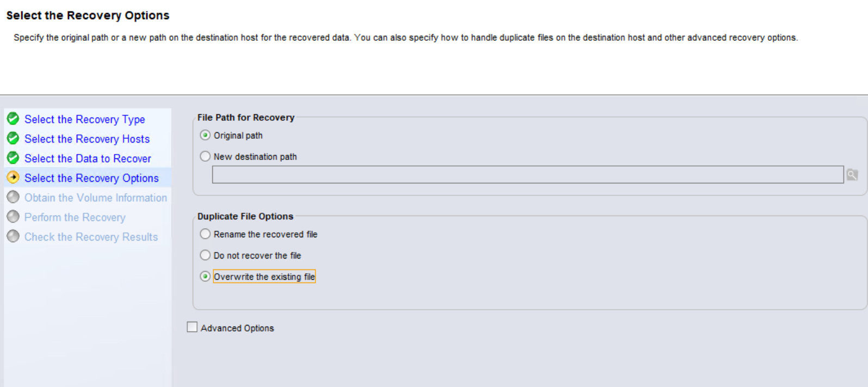The width and height of the screenshot is (868, 387).
Task: Select Overwrite the existing file option
Action: 205,277
